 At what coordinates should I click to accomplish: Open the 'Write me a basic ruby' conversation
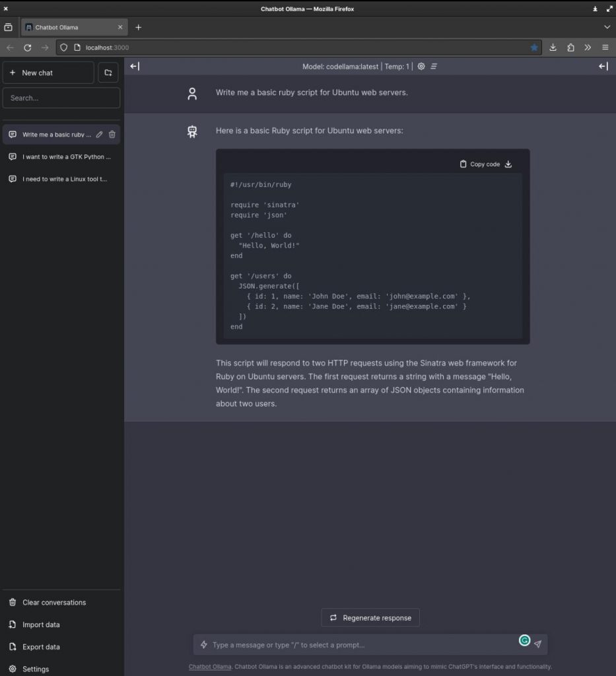pos(57,135)
